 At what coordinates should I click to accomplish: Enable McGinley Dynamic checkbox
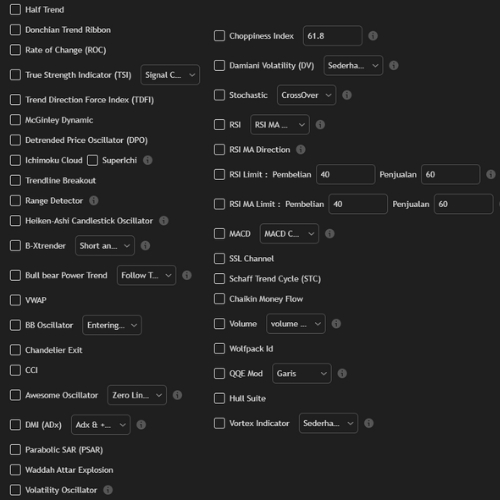(x=15, y=120)
